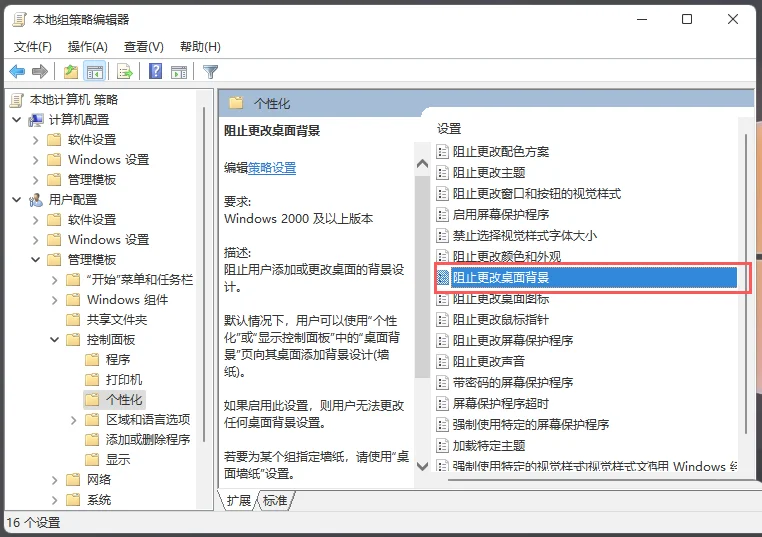The width and height of the screenshot is (762, 537).
Task: Select the Windows 组件 tree node
Action: [x=128, y=299]
